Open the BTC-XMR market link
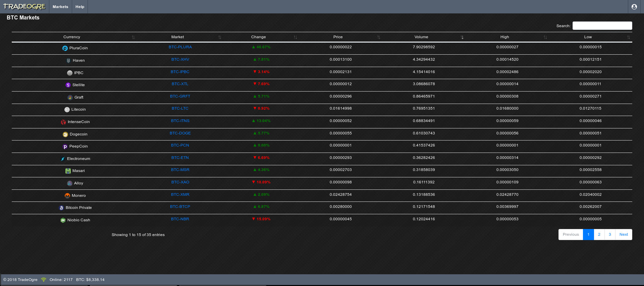This screenshot has height=286, width=644. click(x=180, y=195)
